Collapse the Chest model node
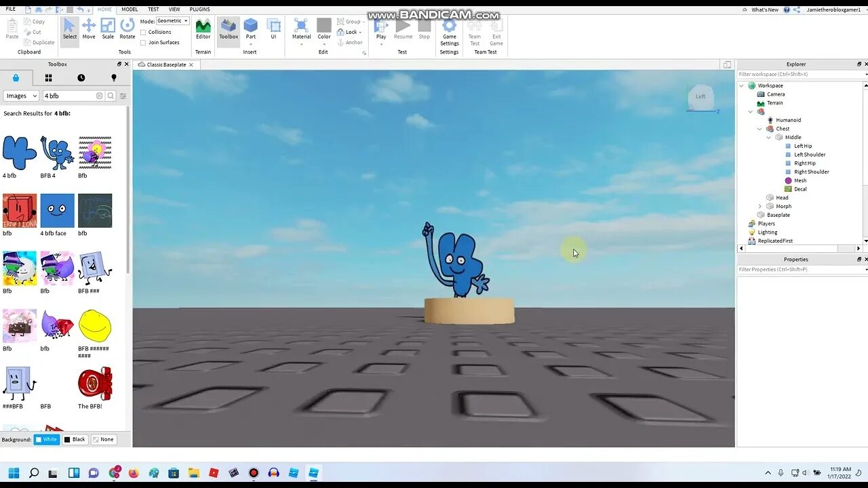Viewport: 868px width, 488px height. [759, 129]
